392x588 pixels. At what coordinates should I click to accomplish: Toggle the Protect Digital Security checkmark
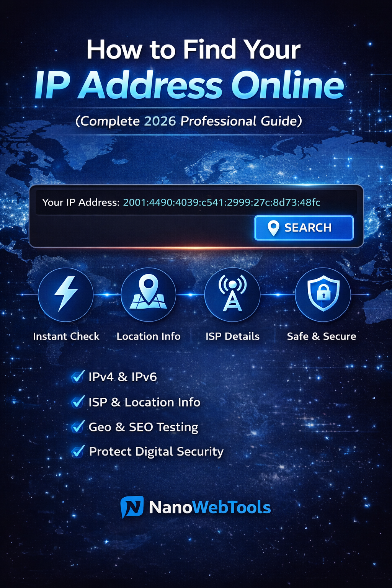pos(78,451)
